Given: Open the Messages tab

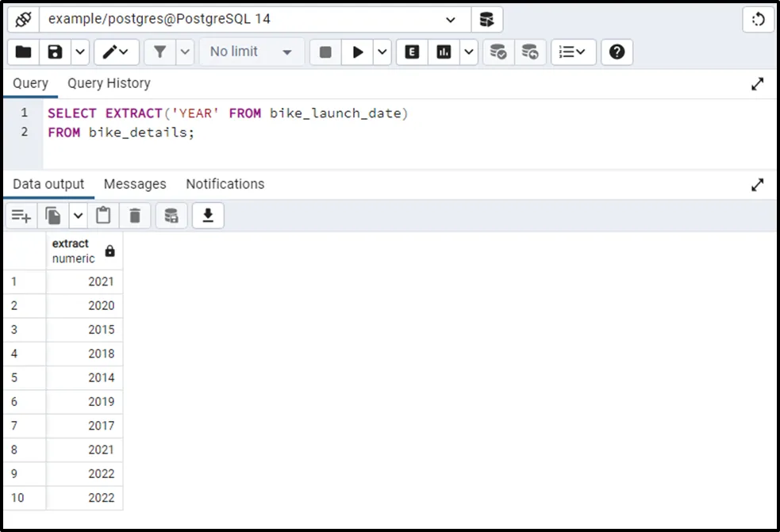Looking at the screenshot, I should pyautogui.click(x=135, y=184).
